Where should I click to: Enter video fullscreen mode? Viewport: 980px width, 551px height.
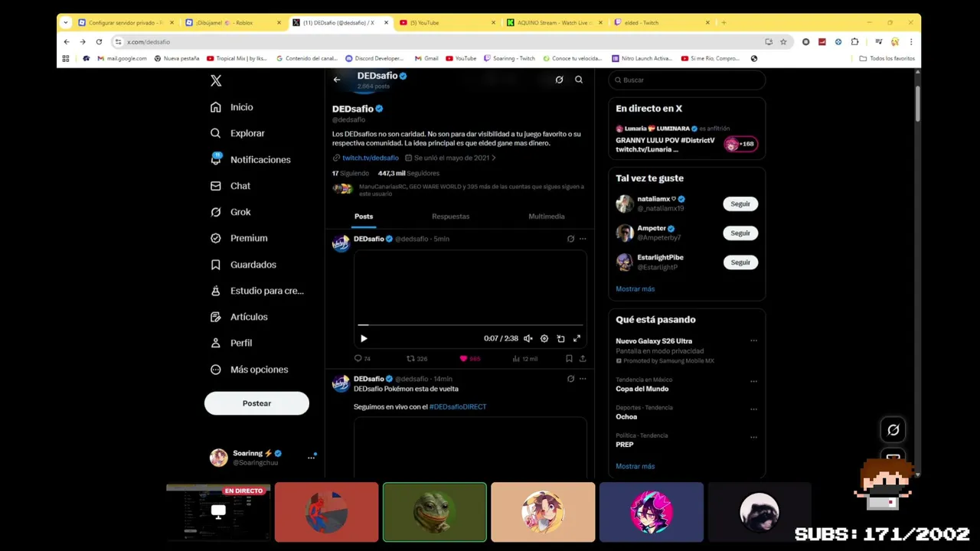tap(577, 338)
